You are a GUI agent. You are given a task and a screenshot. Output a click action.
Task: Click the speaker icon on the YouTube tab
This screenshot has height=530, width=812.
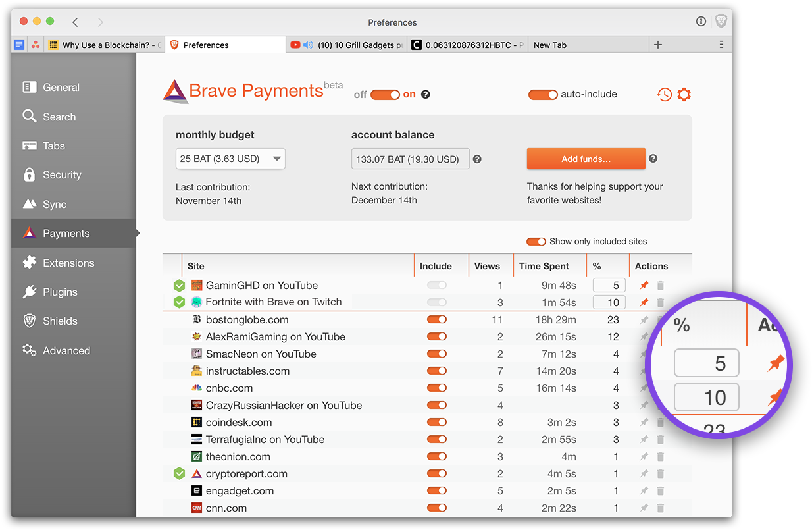pyautogui.click(x=308, y=45)
